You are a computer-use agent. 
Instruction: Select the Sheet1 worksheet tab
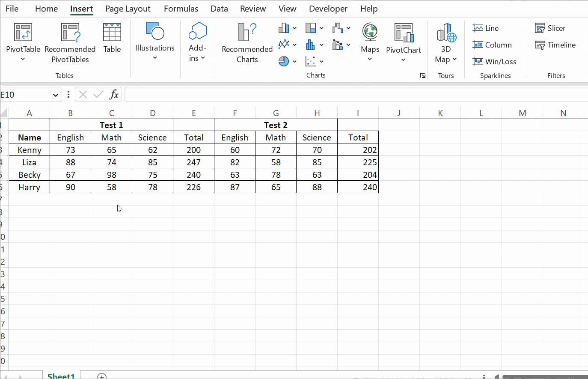pyautogui.click(x=61, y=376)
